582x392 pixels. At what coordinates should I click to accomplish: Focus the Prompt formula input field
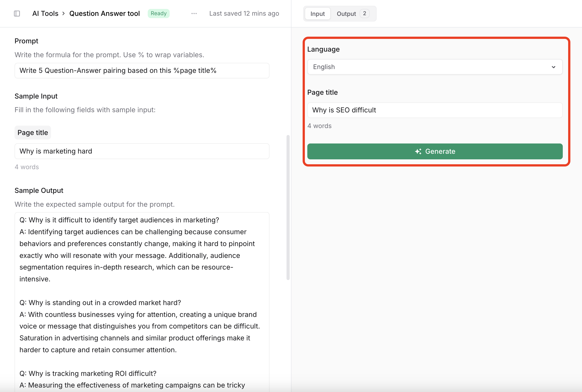(x=142, y=71)
